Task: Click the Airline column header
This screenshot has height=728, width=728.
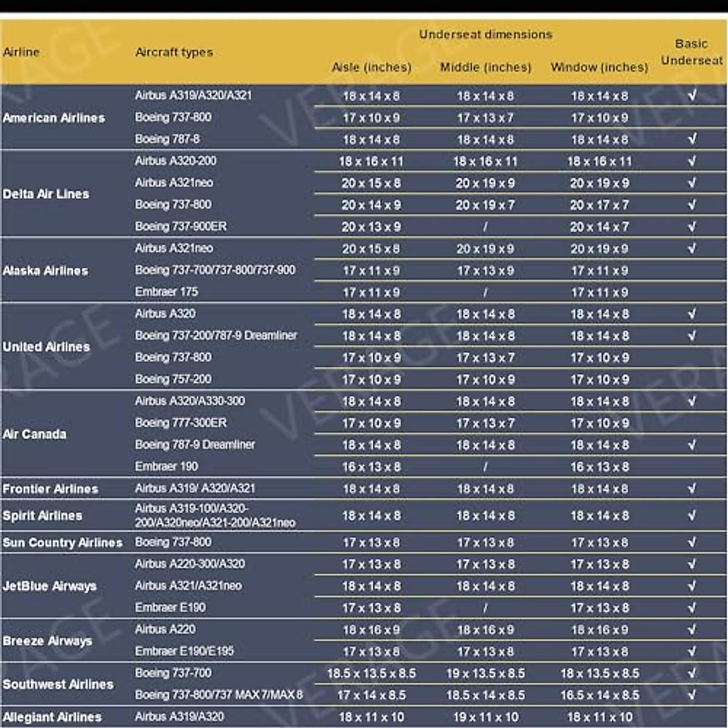Action: pos(21,52)
